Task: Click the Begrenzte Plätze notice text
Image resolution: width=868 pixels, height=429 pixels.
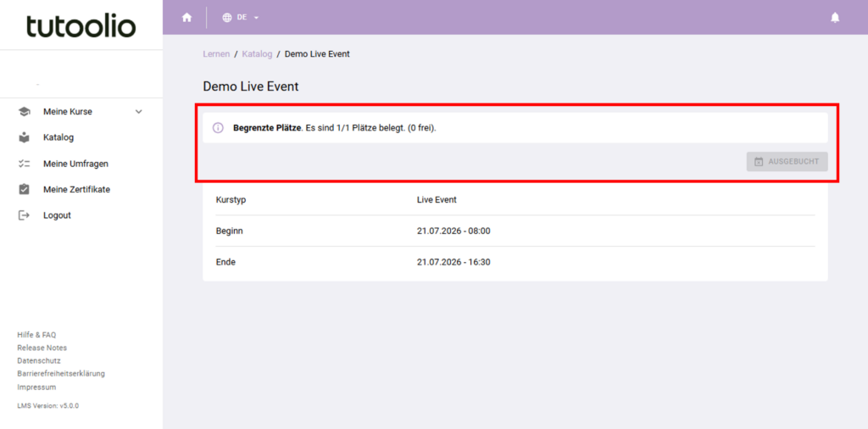Action: click(x=335, y=128)
